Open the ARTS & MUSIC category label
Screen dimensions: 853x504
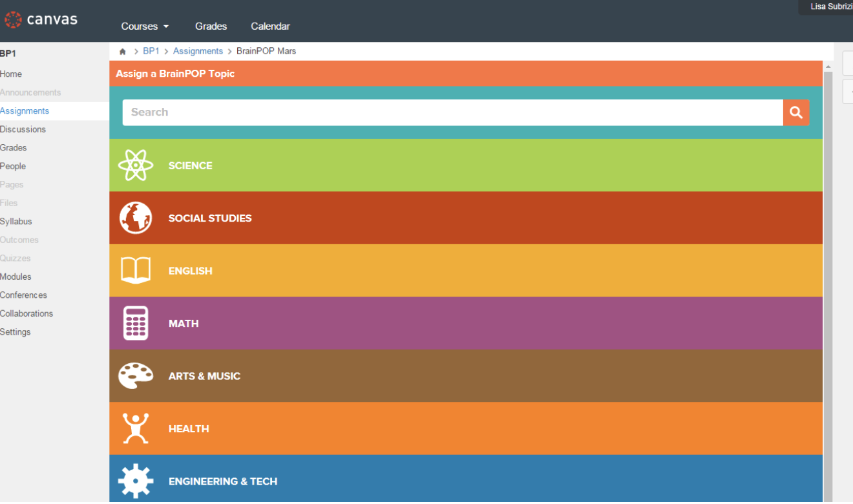[x=204, y=376]
